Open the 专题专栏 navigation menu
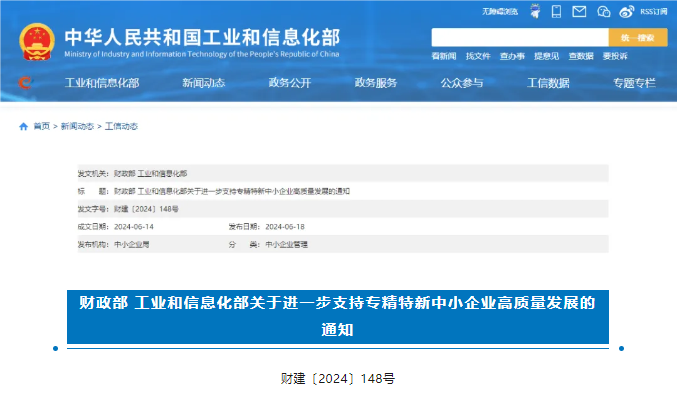Image resolution: width=677 pixels, height=401 pixels. [634, 83]
